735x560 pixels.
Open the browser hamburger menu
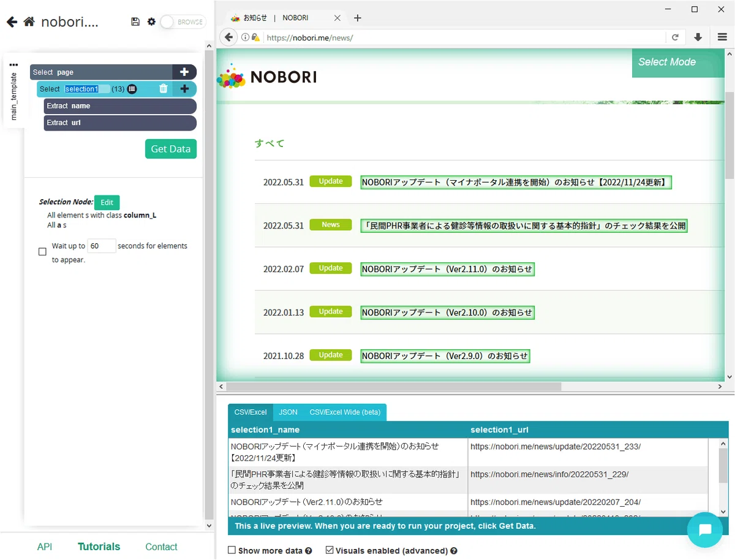click(x=722, y=37)
